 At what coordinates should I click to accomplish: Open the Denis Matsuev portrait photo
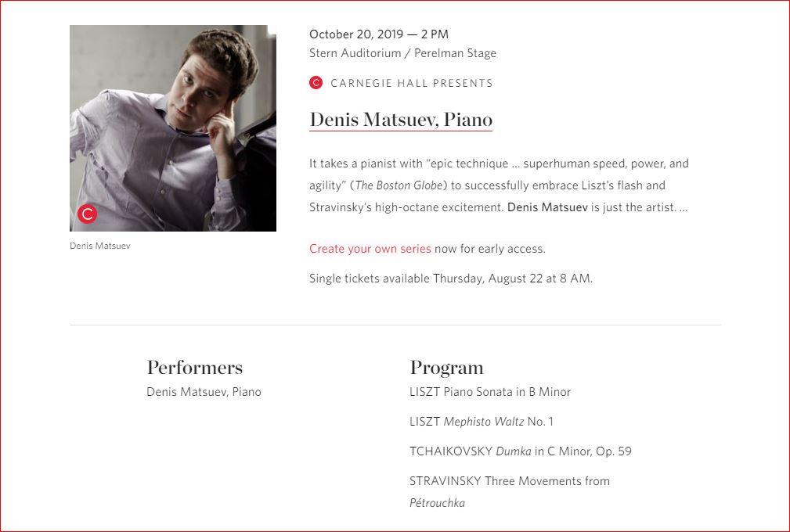point(173,128)
